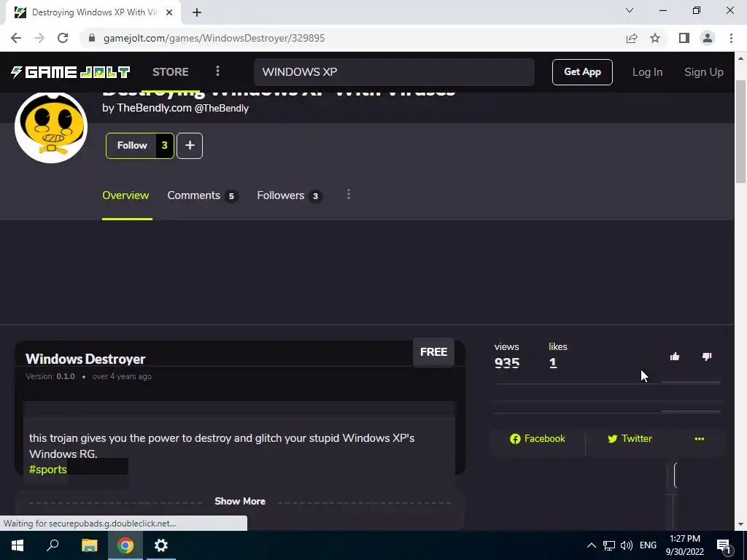This screenshot has width=747, height=560.
Task: Open the Chrome three-dot menu
Action: click(731, 38)
